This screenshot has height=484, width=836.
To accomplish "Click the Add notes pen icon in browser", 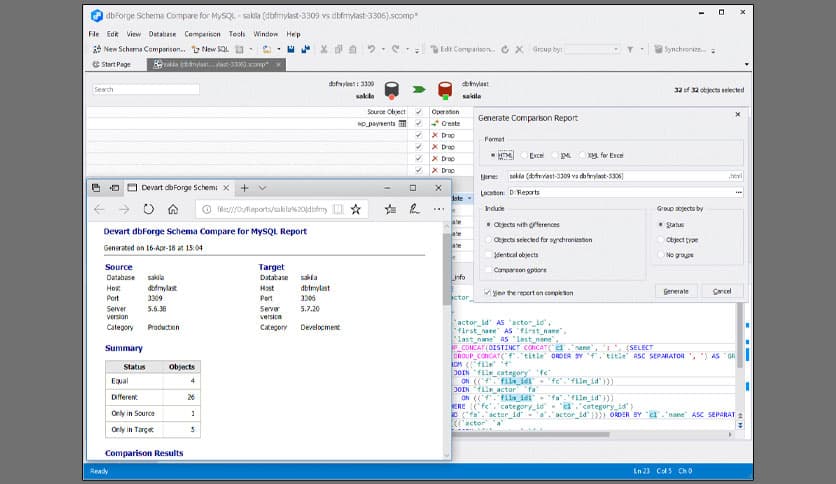I will [x=414, y=209].
